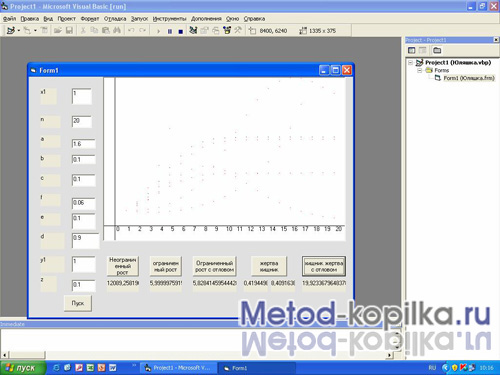Click the Cut scissors icon
This screenshot has width=500, height=375.
(x=83, y=31)
